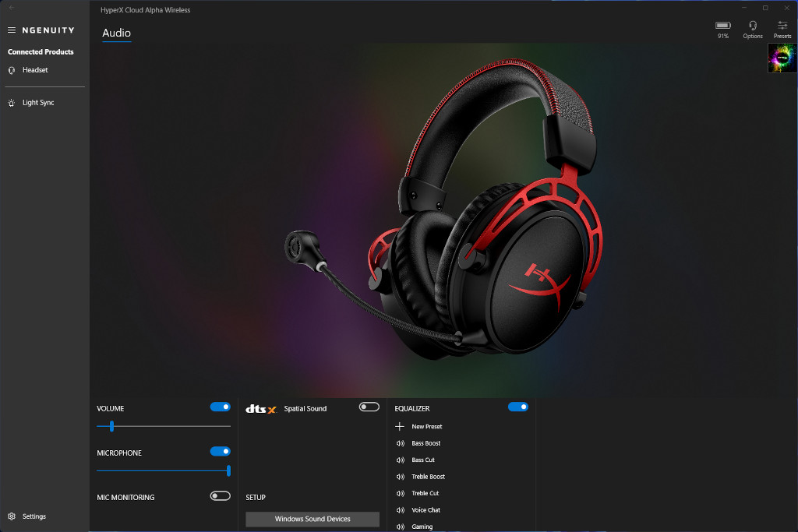Open the colorful preset thumbnail
Viewport: 798px width, 532px height.
click(782, 58)
